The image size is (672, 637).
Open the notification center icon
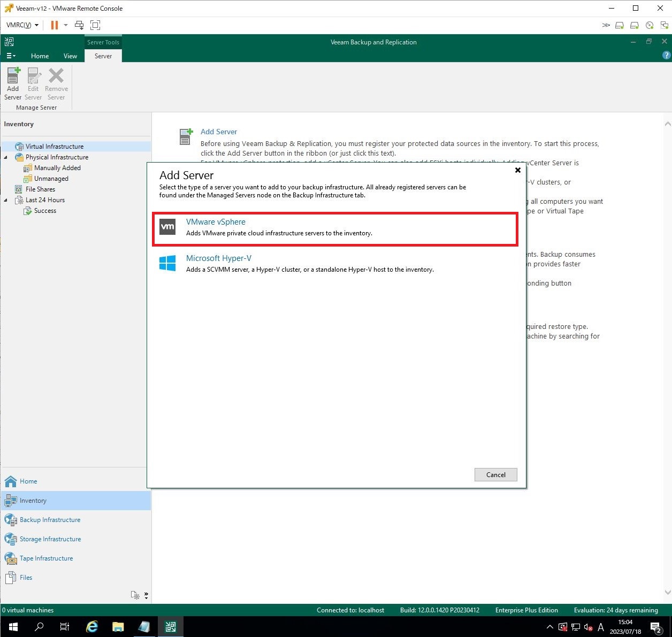tap(656, 627)
